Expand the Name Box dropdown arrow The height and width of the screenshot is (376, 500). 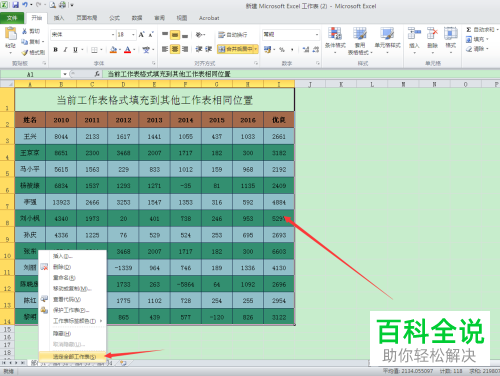(x=65, y=74)
